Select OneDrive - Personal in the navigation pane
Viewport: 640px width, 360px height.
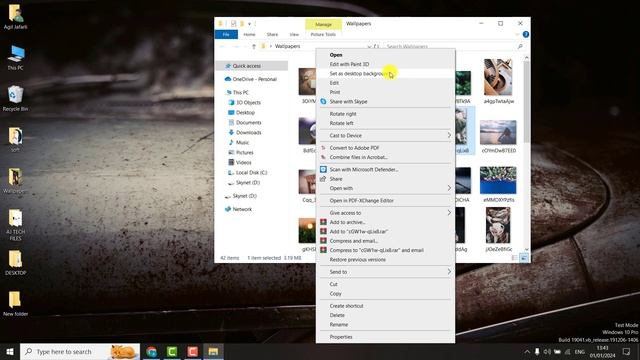[x=252, y=79]
